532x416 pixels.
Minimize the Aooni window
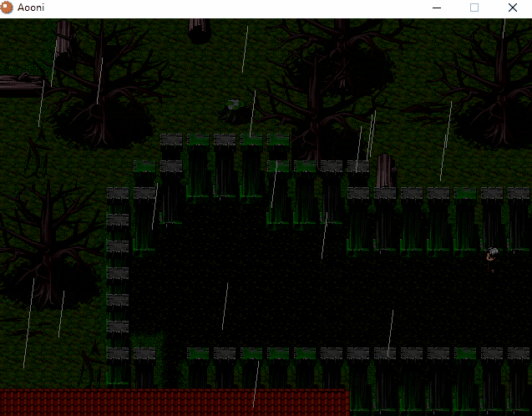pos(437,8)
